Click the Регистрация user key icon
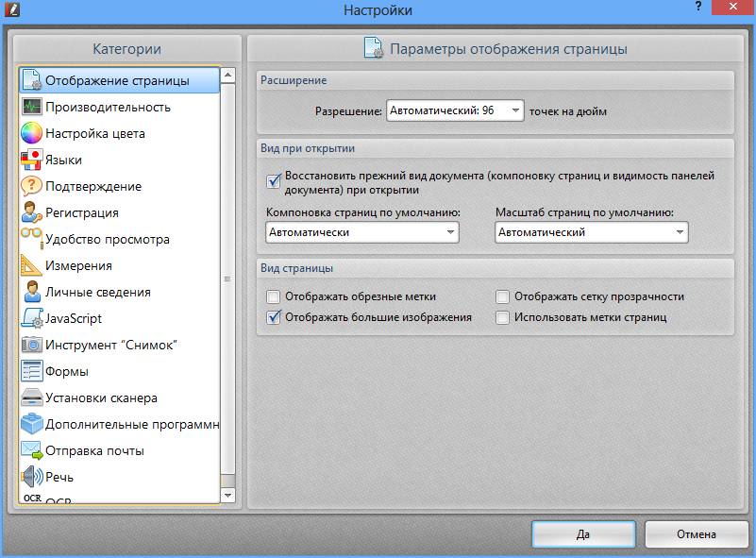Image resolution: width=756 pixels, height=558 pixels. pyautogui.click(x=32, y=212)
